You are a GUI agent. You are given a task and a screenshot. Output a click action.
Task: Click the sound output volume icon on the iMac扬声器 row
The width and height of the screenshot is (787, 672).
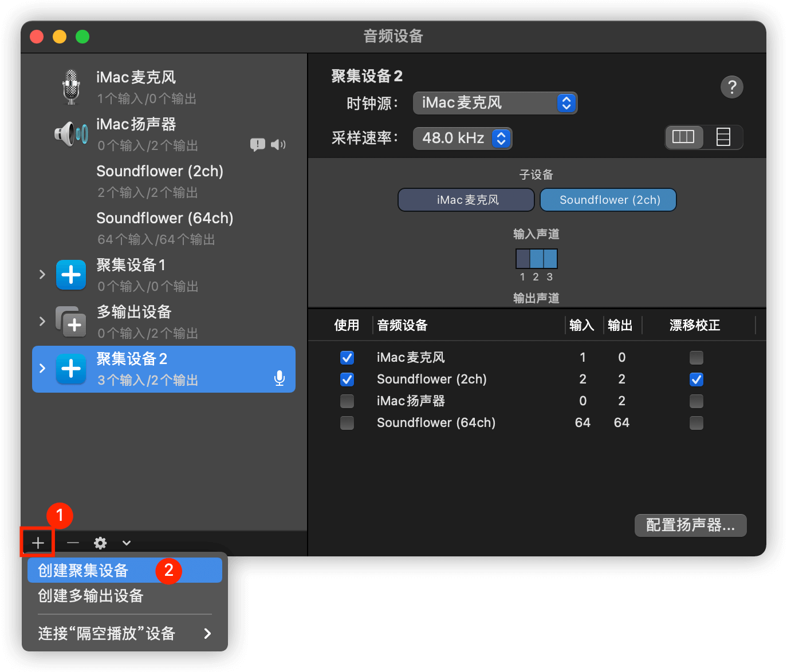(278, 144)
